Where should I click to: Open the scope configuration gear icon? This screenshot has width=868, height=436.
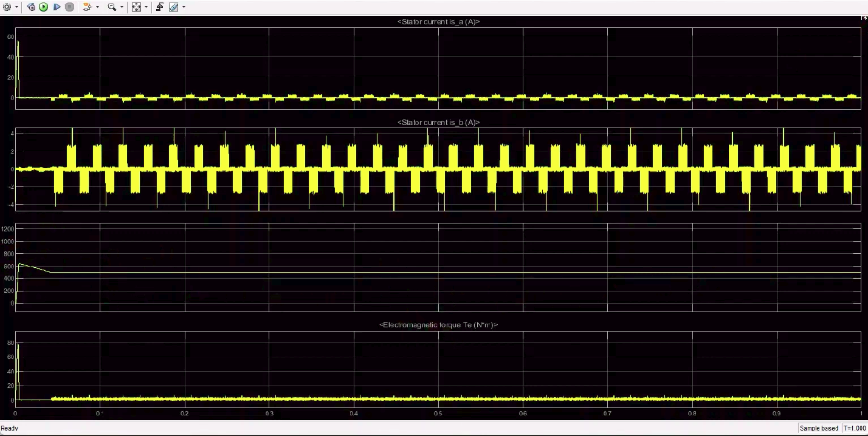click(7, 7)
